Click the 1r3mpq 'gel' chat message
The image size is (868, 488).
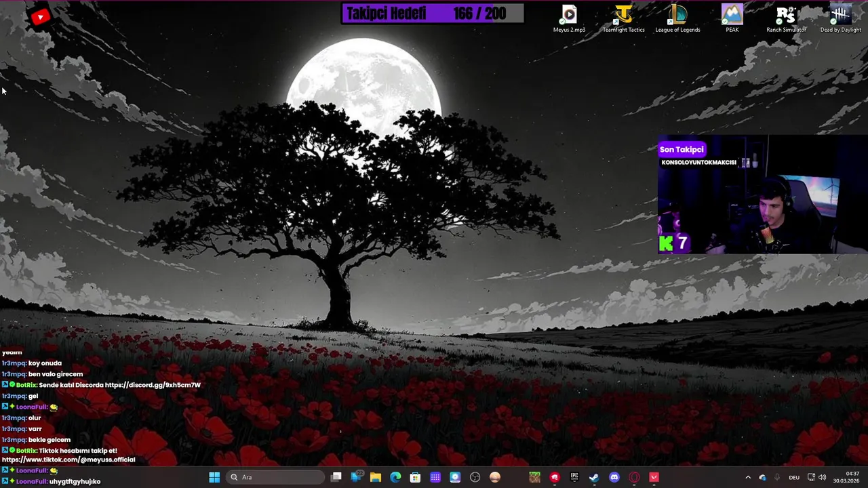coord(33,396)
